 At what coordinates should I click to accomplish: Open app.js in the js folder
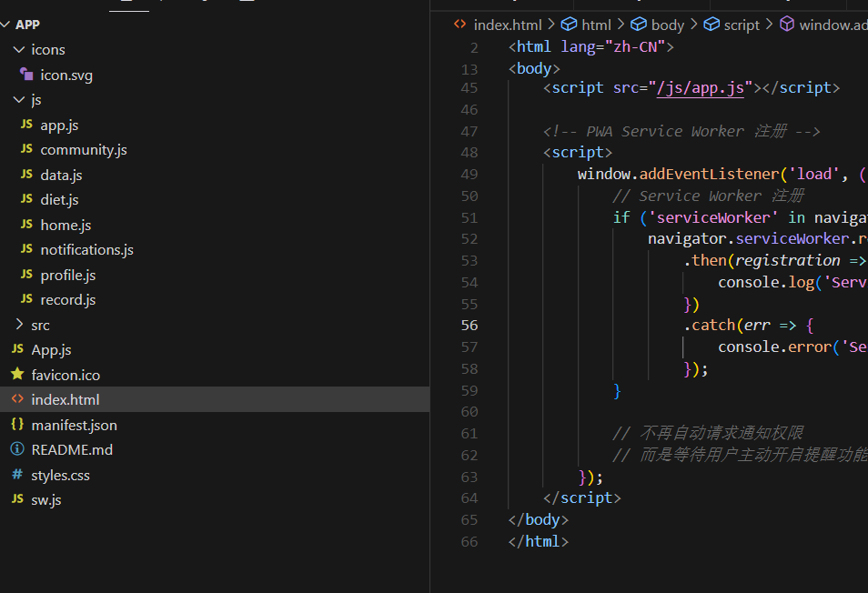coord(59,125)
